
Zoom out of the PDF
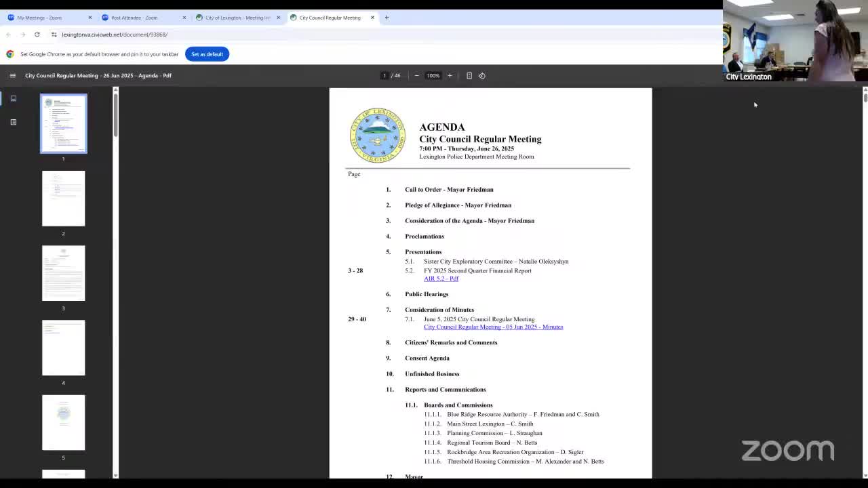click(416, 75)
